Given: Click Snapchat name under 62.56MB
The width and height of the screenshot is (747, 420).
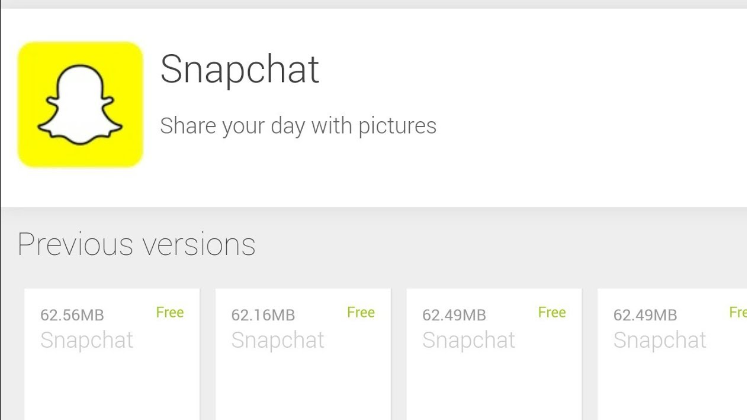Looking at the screenshot, I should coord(87,340).
